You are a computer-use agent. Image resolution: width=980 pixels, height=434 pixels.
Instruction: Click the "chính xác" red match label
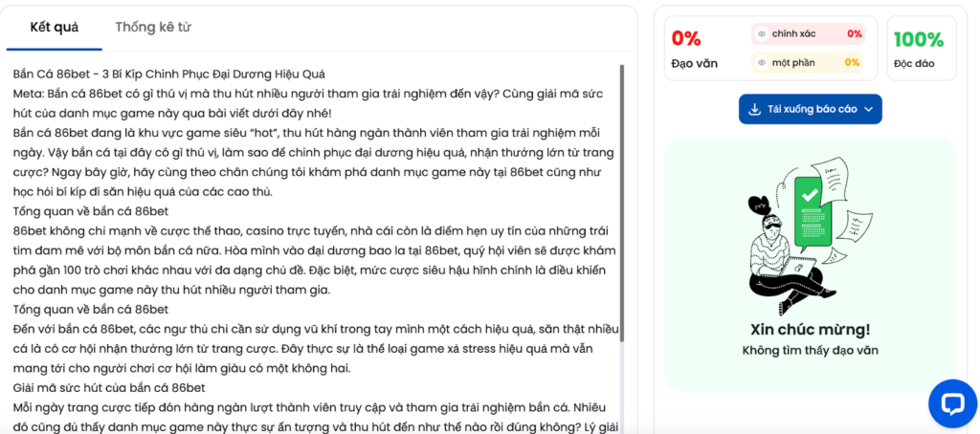(x=793, y=34)
